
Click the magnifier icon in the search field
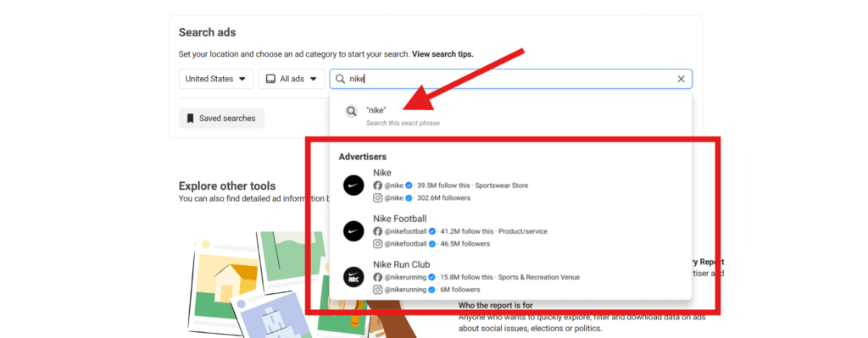pyautogui.click(x=341, y=79)
